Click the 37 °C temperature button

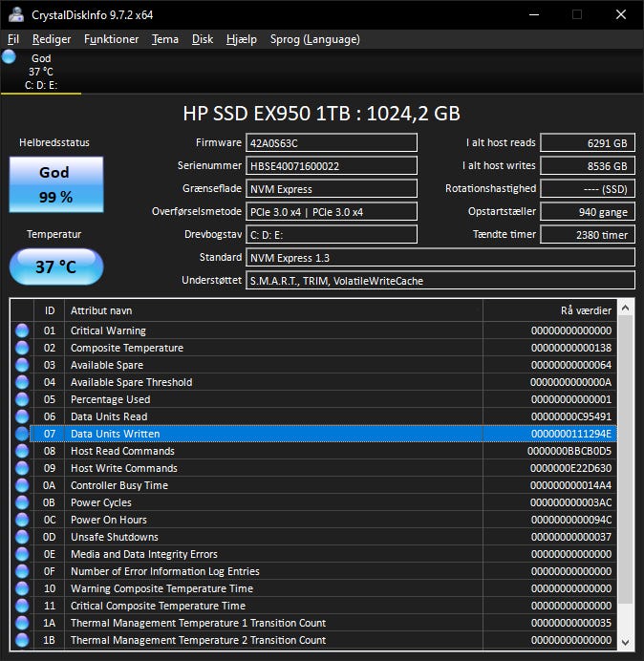pos(55,267)
